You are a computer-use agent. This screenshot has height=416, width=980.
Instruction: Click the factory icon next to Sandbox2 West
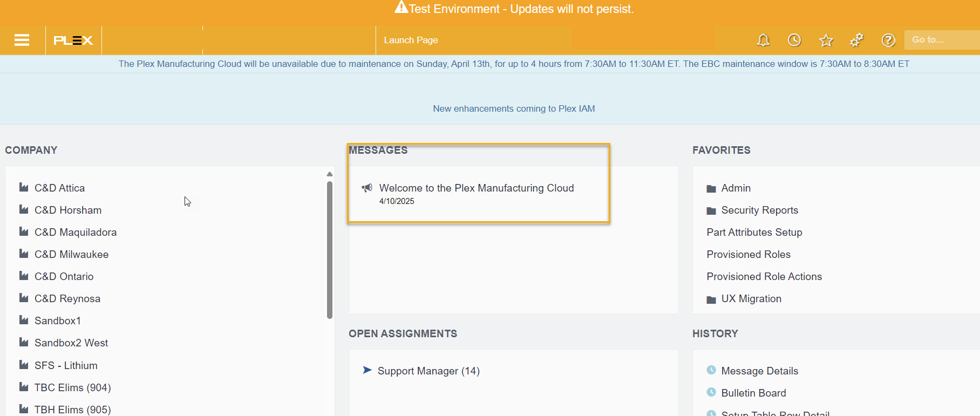(24, 342)
